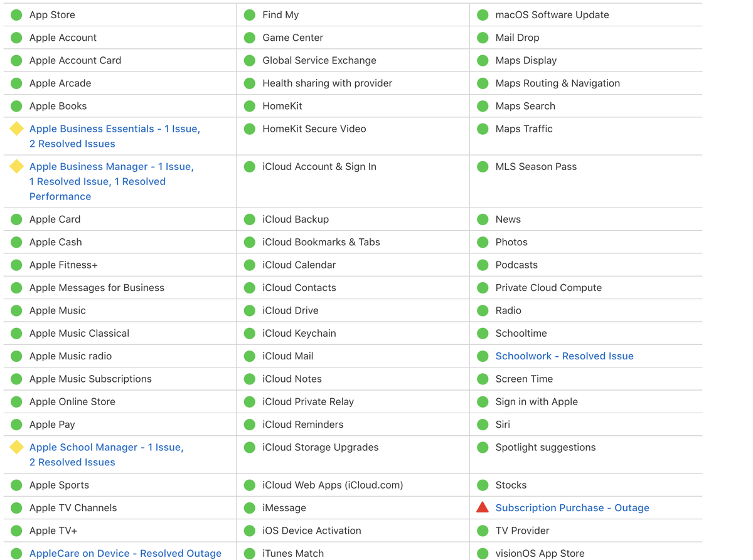Click yellow diamond icon beside Apple School Manager
753x560 pixels.
pyautogui.click(x=17, y=447)
